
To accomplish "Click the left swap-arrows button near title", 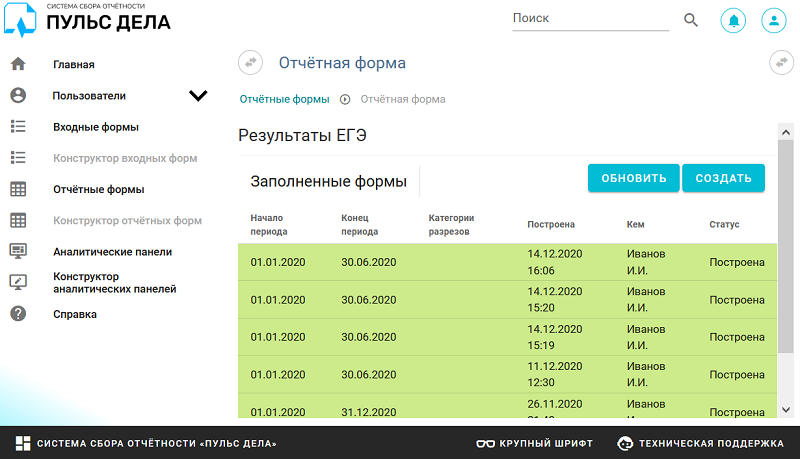I will (251, 63).
